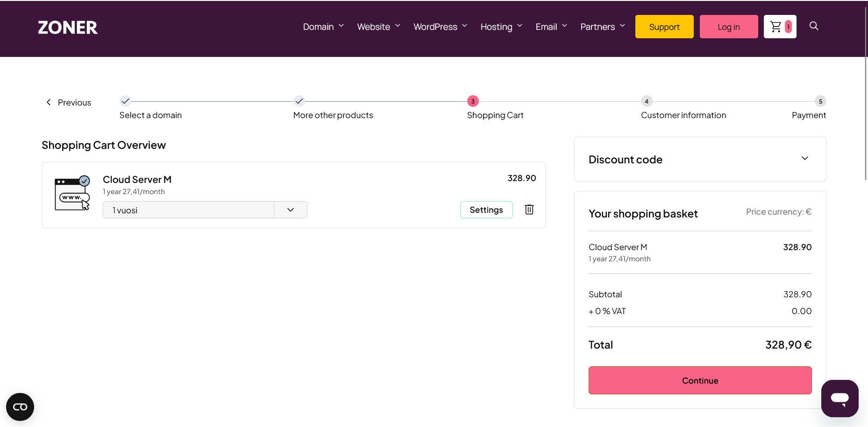Open the Website menu
This screenshot has height=427, width=868.
point(378,27)
